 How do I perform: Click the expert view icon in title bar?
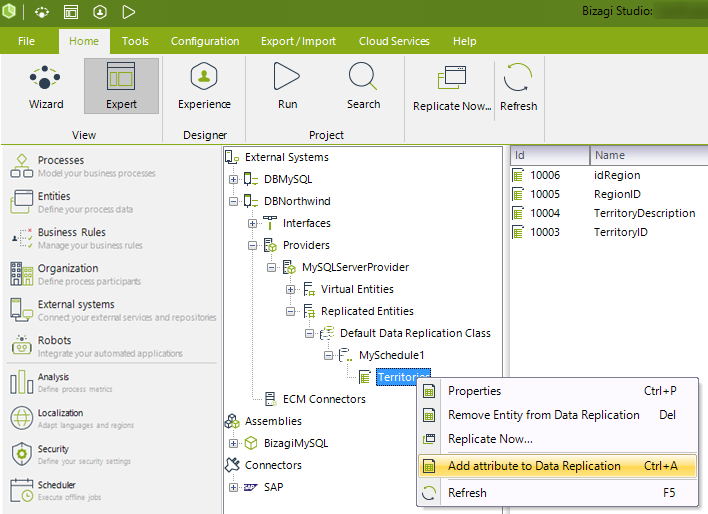point(71,12)
